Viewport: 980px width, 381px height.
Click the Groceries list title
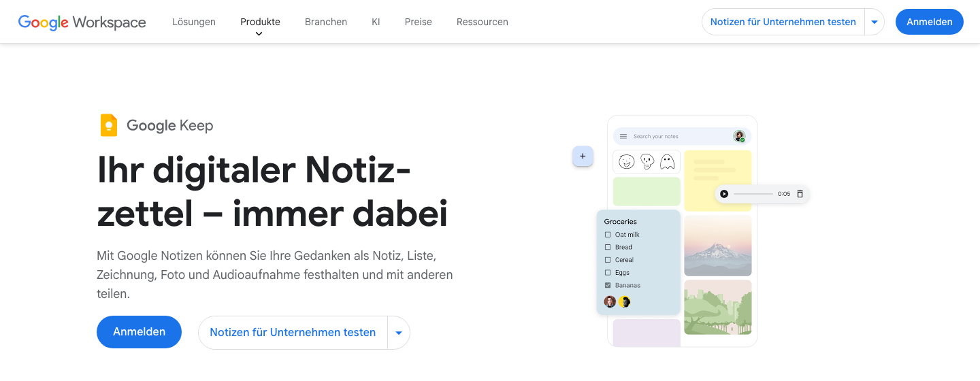point(621,222)
